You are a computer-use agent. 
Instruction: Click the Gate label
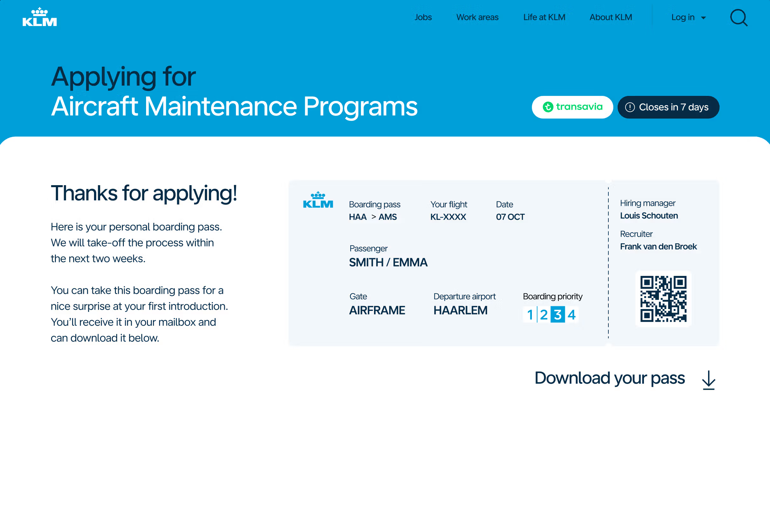pyautogui.click(x=358, y=296)
